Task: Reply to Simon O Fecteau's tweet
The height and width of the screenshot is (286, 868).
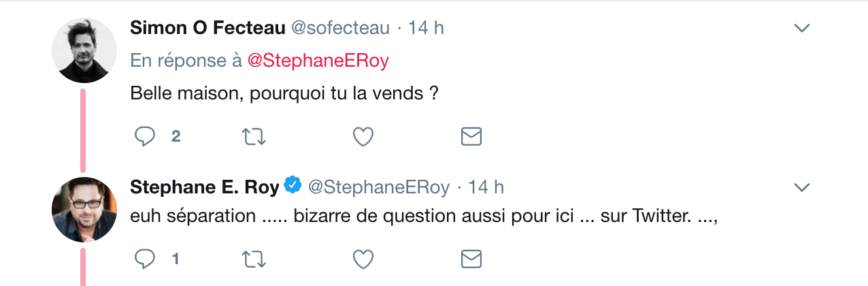Action: coord(145,137)
